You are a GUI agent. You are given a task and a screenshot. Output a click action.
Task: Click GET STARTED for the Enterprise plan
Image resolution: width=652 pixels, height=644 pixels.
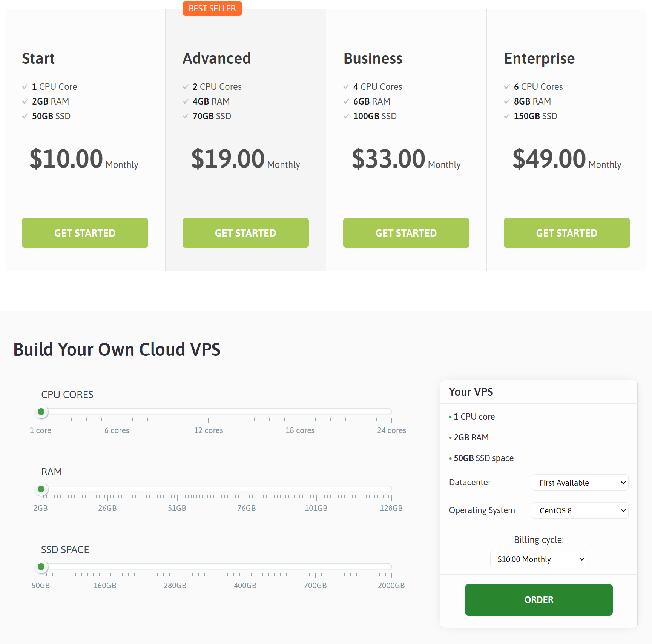tap(566, 233)
